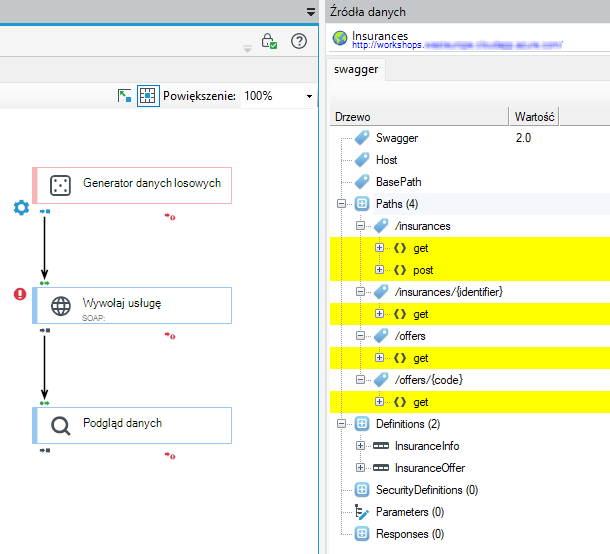Viewport: 610px width, 554px height.
Task: Collapse the Definitions (2) node
Action: [x=341, y=423]
